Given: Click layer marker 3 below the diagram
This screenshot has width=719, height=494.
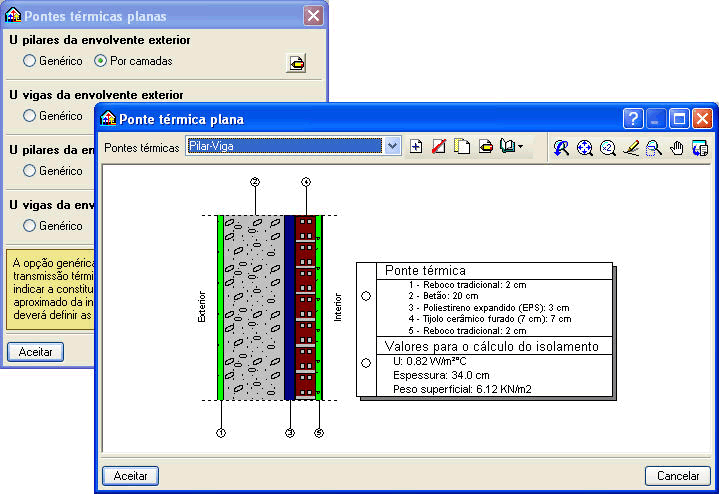Looking at the screenshot, I should pos(290,433).
